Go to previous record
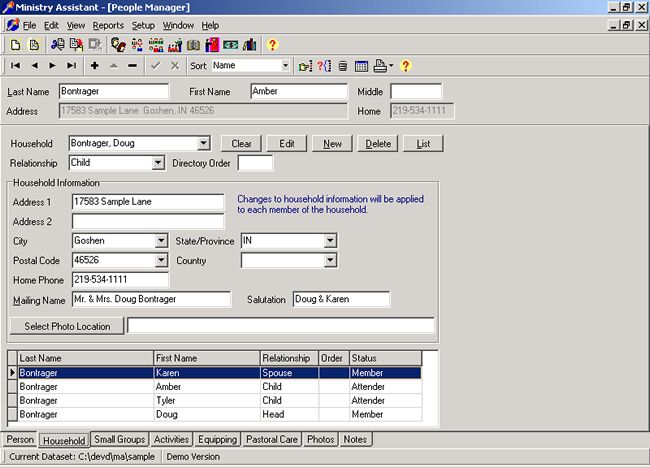 pyautogui.click(x=34, y=65)
